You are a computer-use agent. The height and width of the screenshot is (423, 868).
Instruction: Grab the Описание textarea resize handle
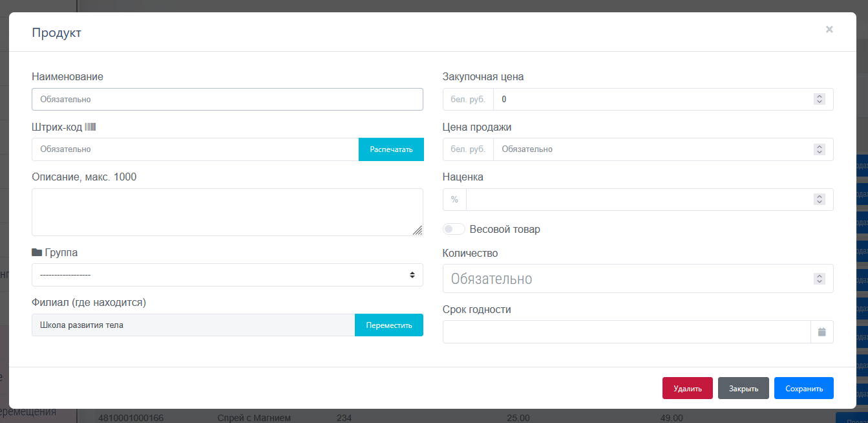click(418, 230)
